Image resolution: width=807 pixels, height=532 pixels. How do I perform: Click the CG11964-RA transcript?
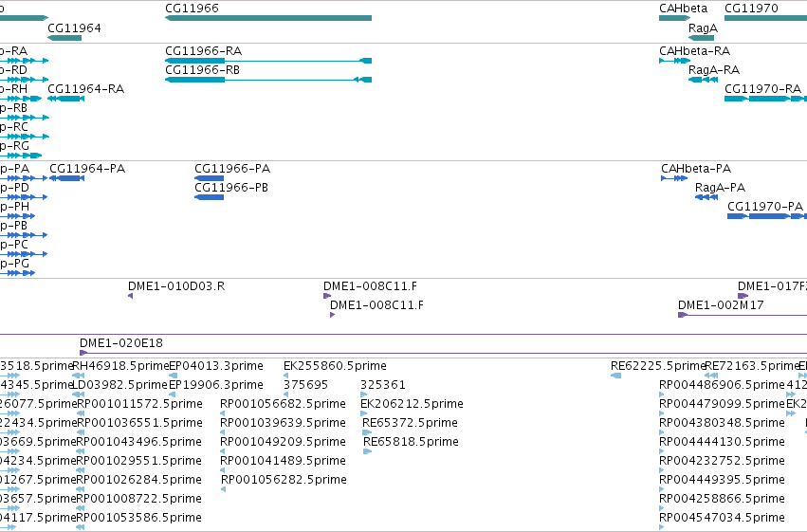[65, 99]
